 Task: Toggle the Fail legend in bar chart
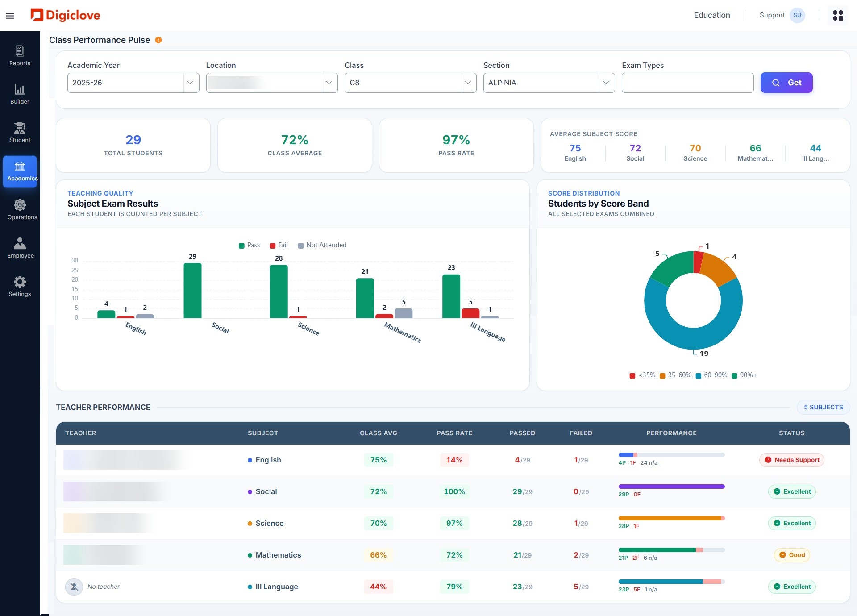[279, 245]
